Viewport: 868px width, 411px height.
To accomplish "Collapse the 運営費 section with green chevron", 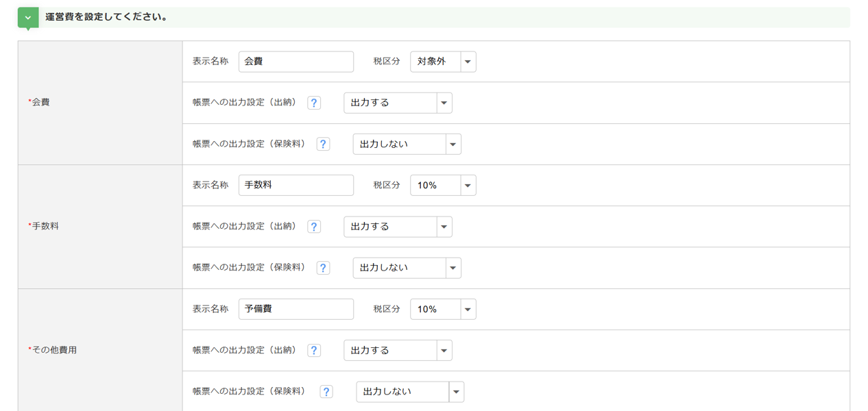I will 28,18.
